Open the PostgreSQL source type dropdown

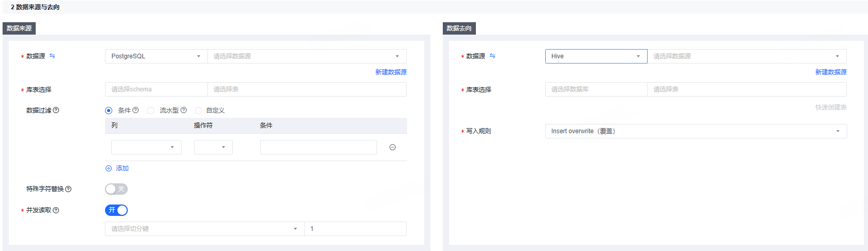point(156,56)
